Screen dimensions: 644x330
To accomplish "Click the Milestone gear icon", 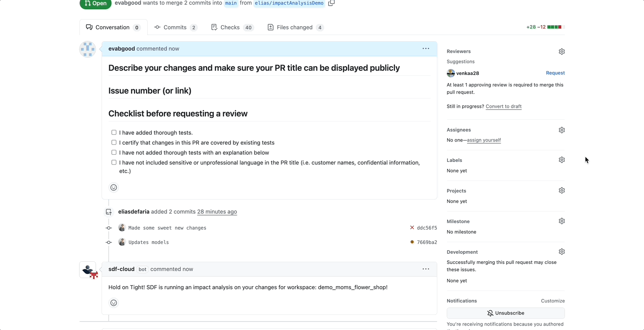I will click(562, 221).
